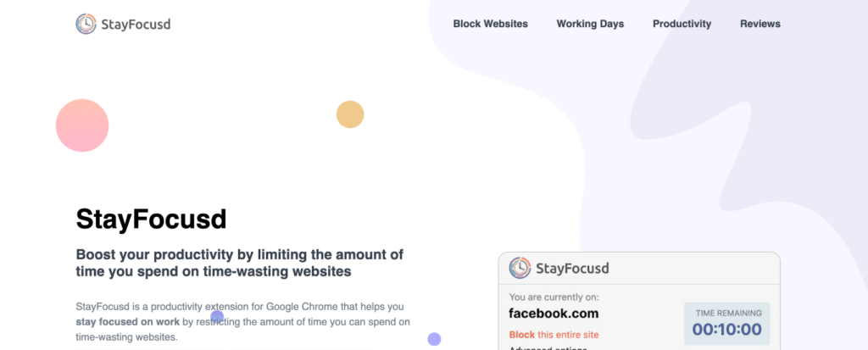Image resolution: width=868 pixels, height=350 pixels.
Task: Click the purple dot overlapping the paragraph
Action: click(217, 317)
